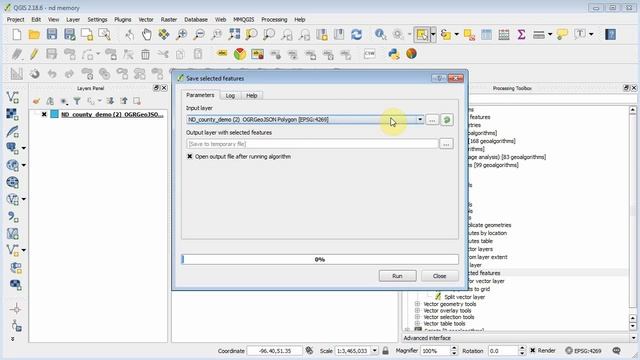Image resolution: width=640 pixels, height=360 pixels.
Task: Open the Scale dropdown arrow
Action: tap(374, 351)
